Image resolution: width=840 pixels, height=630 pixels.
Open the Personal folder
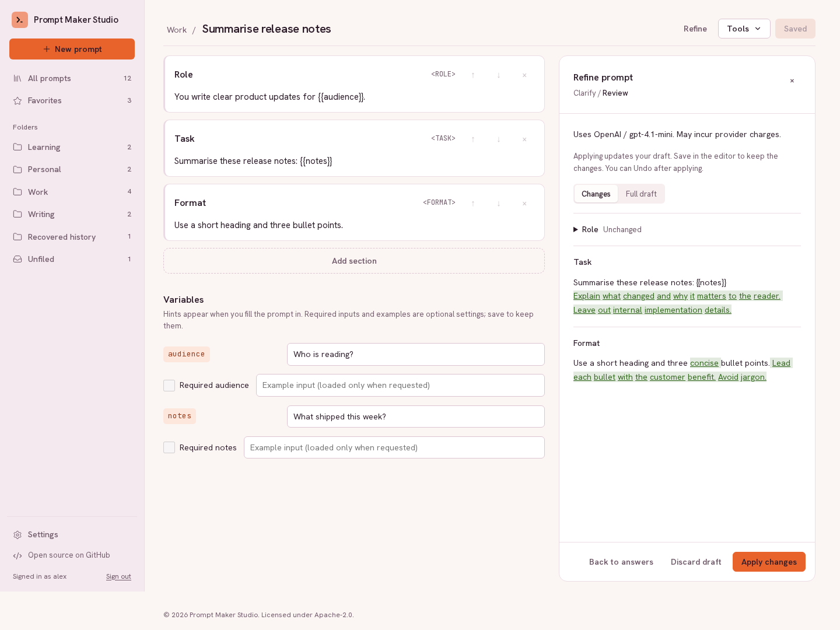[72, 169]
